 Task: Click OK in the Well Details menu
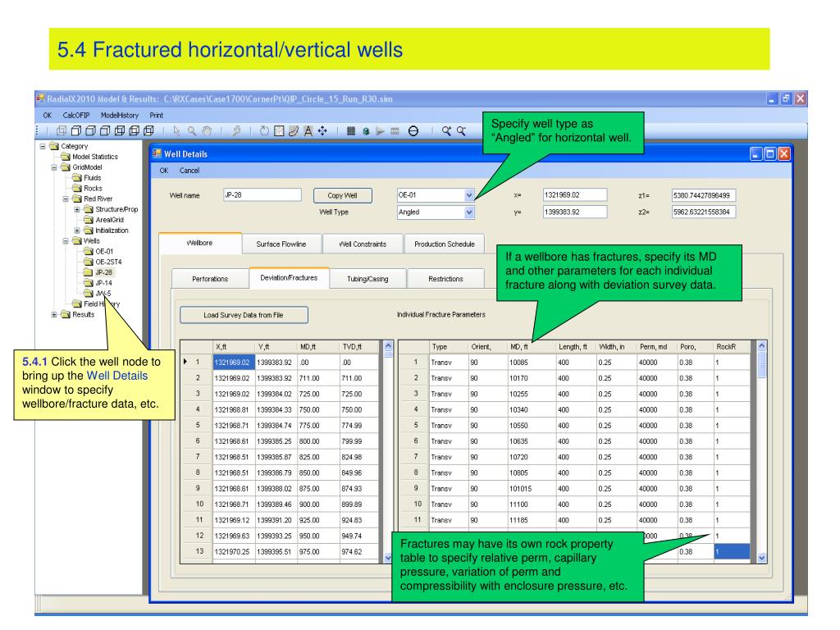pos(164,171)
